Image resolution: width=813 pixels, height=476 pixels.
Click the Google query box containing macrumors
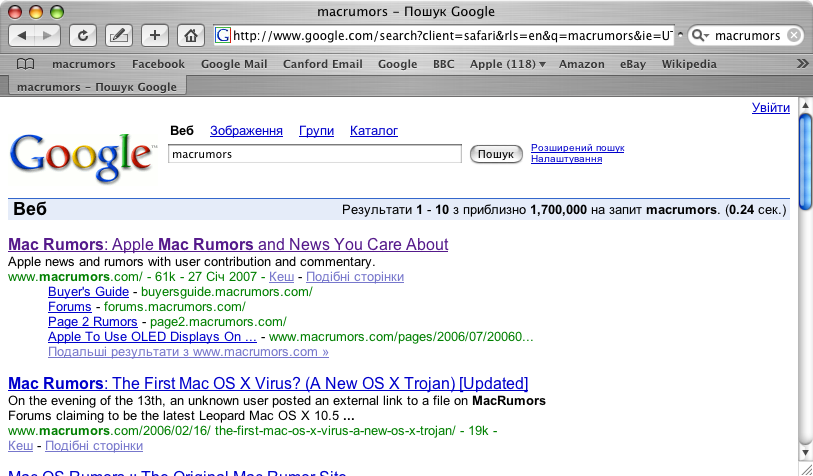coord(314,154)
